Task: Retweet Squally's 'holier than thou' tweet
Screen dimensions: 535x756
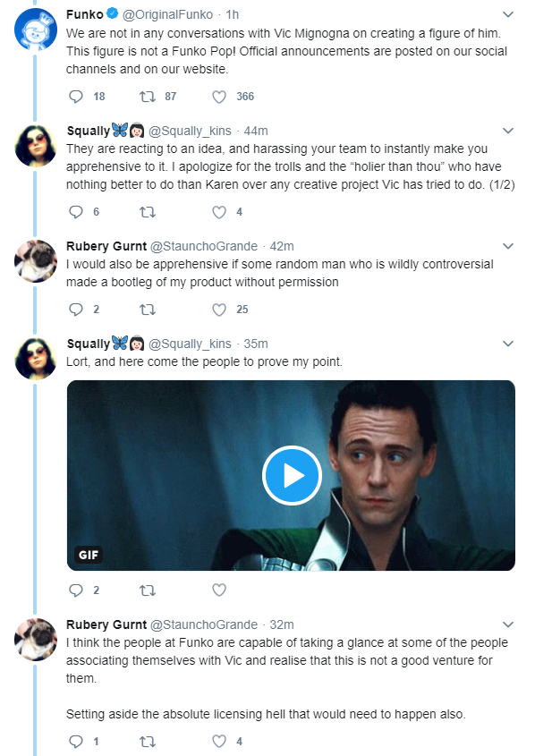Action: click(148, 212)
